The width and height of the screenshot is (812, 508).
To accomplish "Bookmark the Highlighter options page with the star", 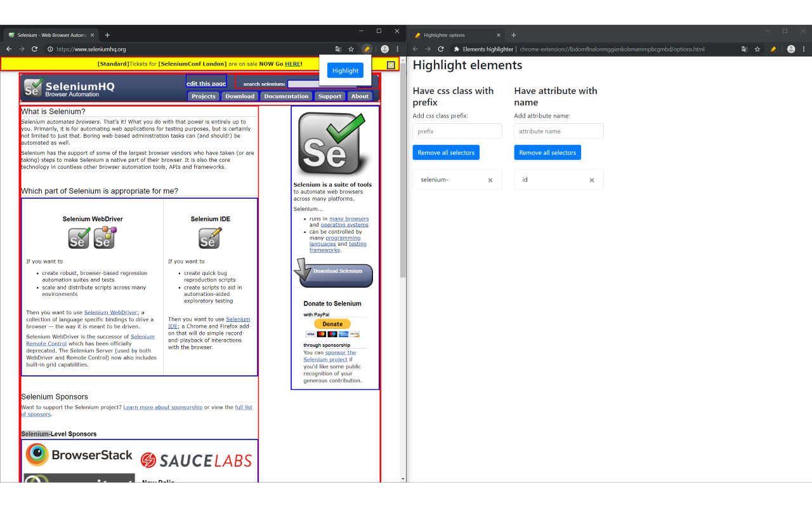I will click(x=757, y=49).
